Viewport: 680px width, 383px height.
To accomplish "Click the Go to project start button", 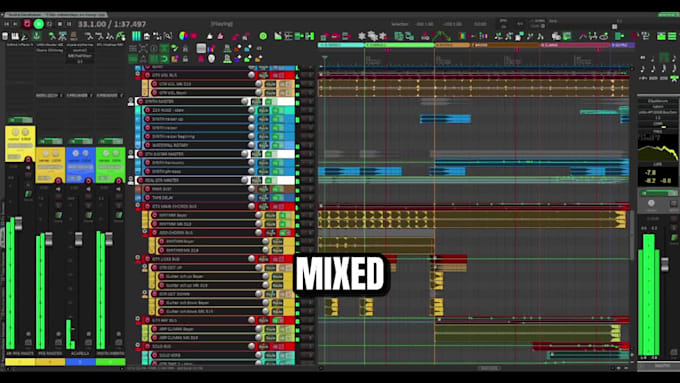I will coord(7,24).
